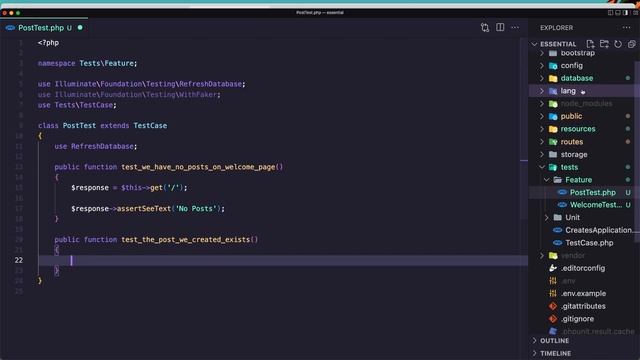Click the Explorer tree vertical scrollbar
Image resolution: width=640 pixels, height=360 pixels.
coord(638,151)
